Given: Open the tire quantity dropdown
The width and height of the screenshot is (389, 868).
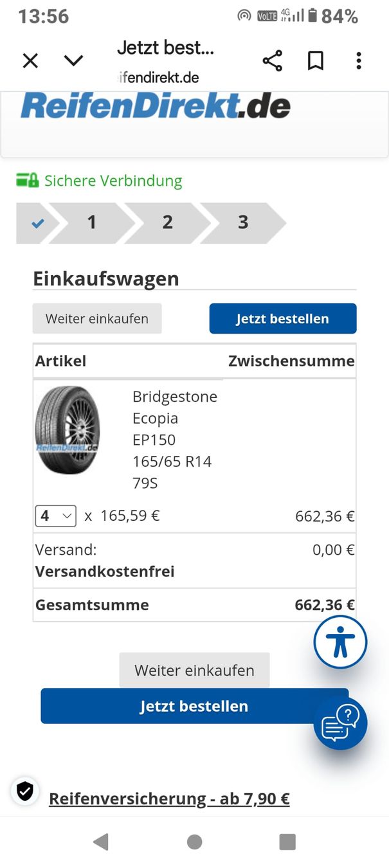Looking at the screenshot, I should coord(55,516).
